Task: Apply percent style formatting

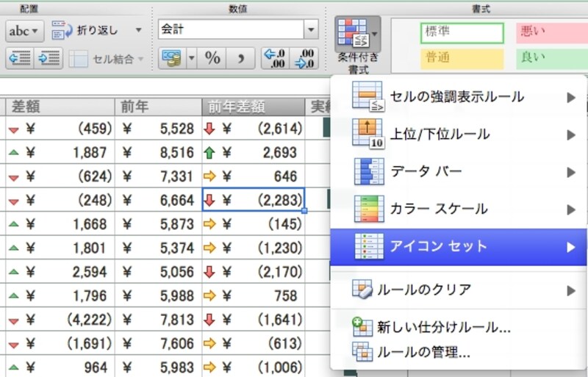Action: tap(212, 58)
